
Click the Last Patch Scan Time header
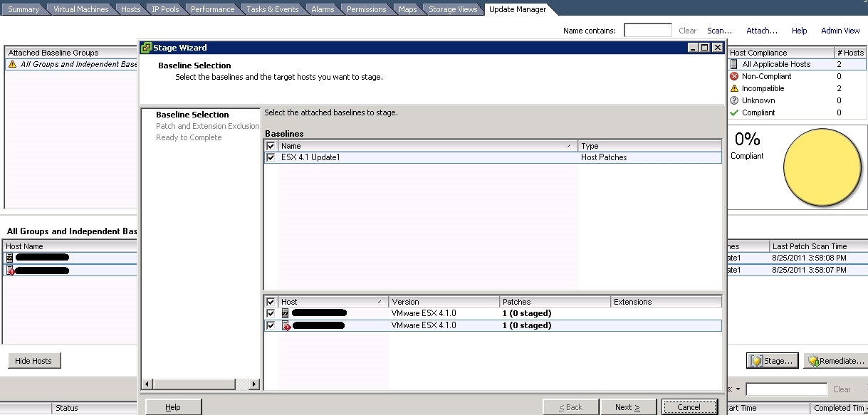coord(818,246)
